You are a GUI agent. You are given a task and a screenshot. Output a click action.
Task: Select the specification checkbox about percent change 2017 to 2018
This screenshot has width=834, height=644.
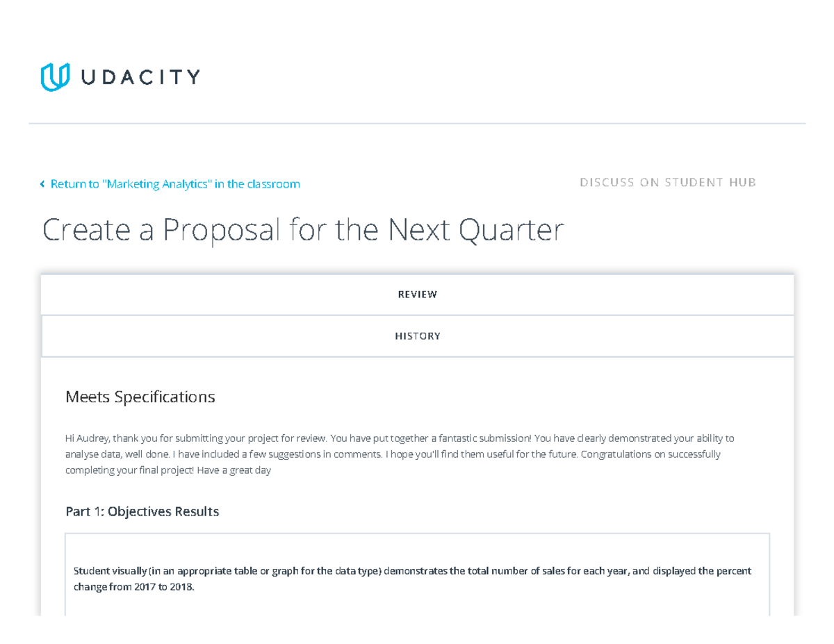tap(418, 579)
